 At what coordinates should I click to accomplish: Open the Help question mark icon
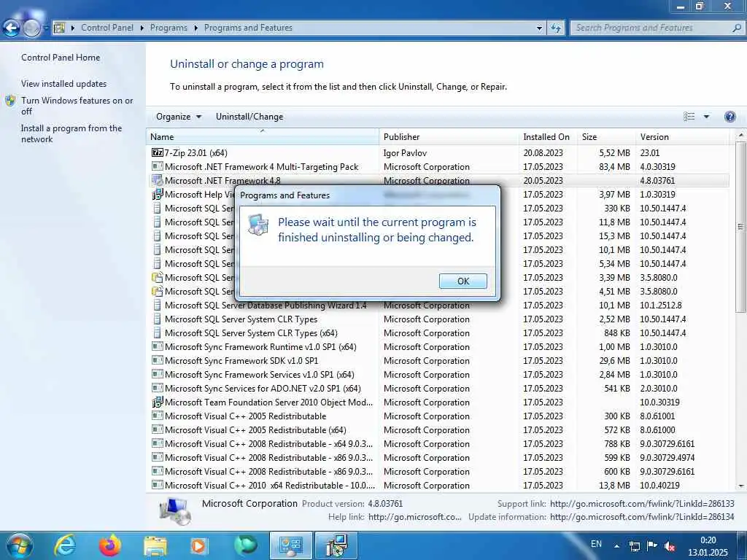click(x=729, y=117)
